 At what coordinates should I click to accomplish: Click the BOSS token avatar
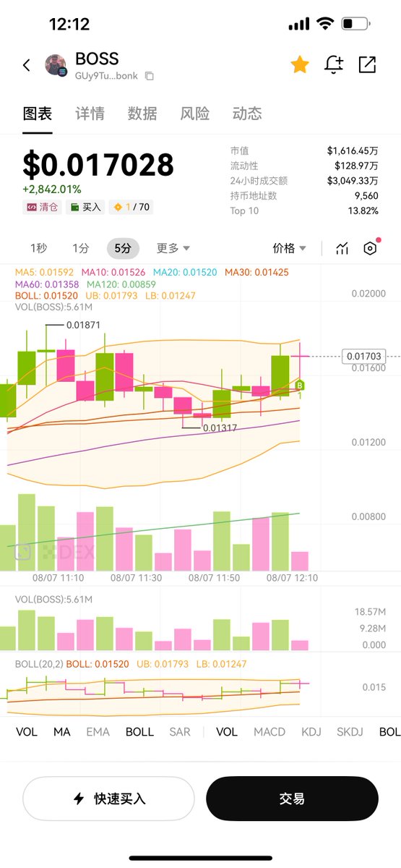pos(56,65)
